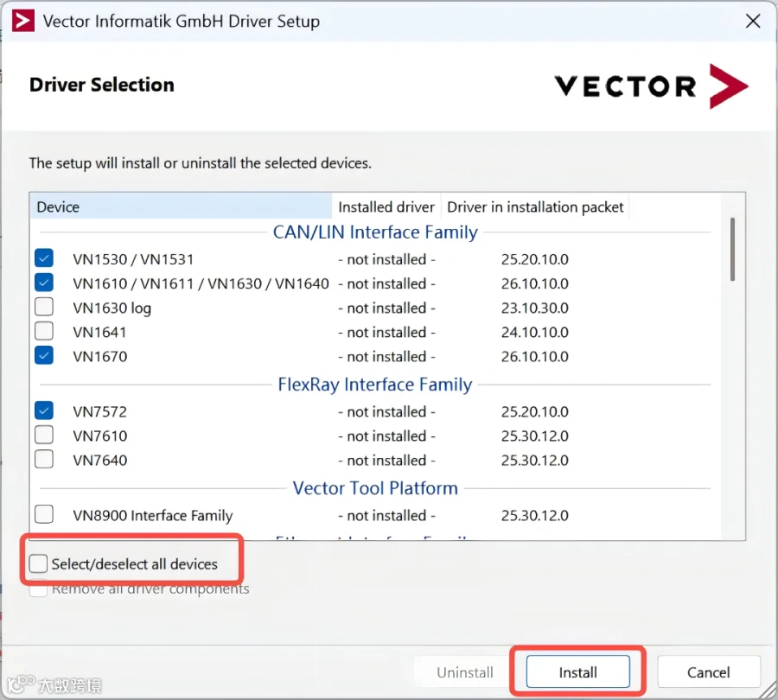Click the VN1670 device name
This screenshot has height=700, width=778.
(100, 357)
